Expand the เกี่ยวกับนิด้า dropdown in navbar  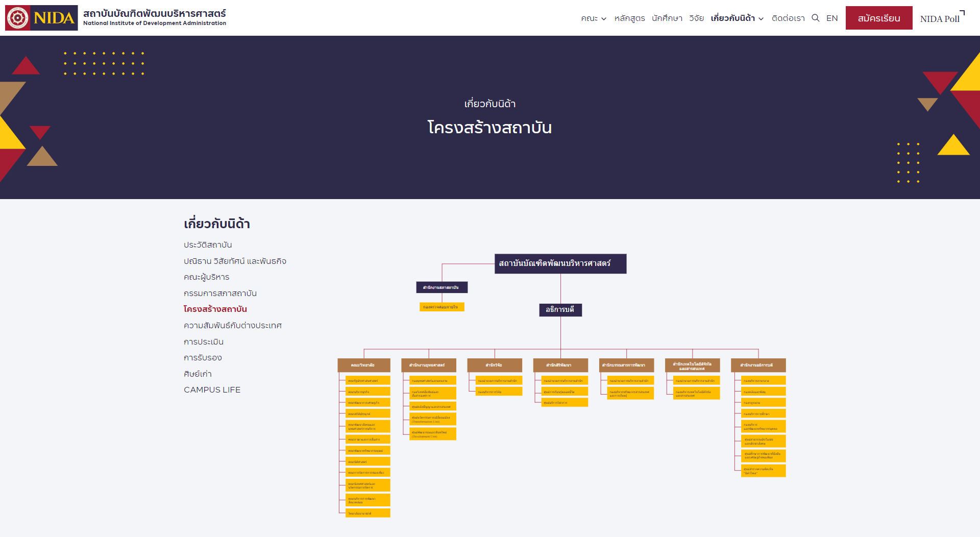(737, 18)
